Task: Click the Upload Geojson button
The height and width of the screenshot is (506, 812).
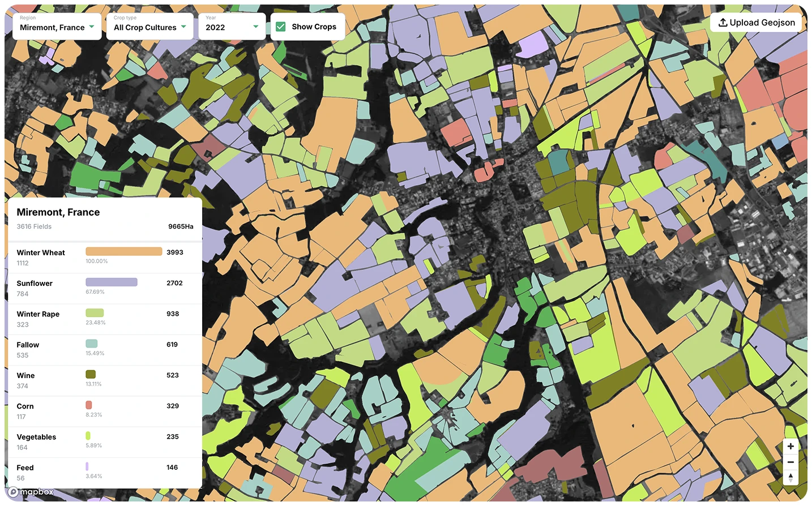Action: (x=756, y=23)
